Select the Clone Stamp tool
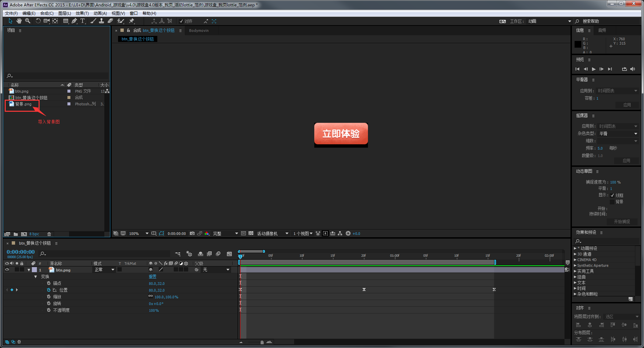 101,21
